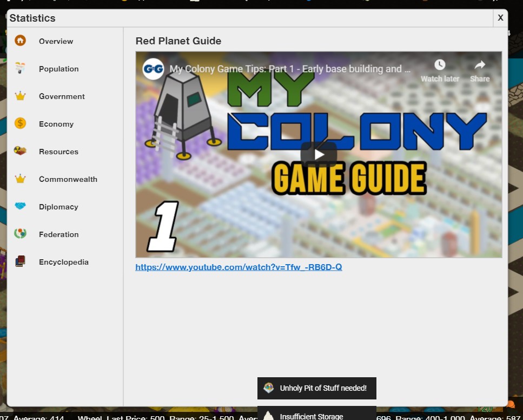Click the Commonwealth crown icon
The width and height of the screenshot is (523, 420).
point(20,179)
